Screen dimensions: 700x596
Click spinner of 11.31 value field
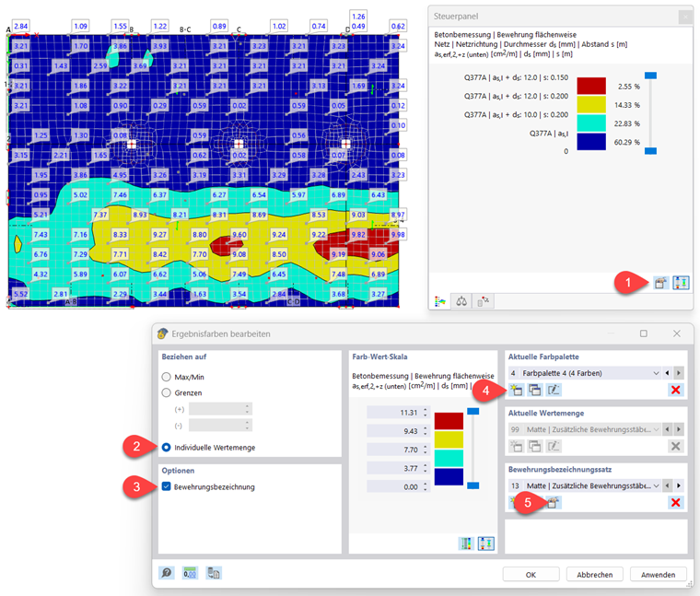pos(425,413)
